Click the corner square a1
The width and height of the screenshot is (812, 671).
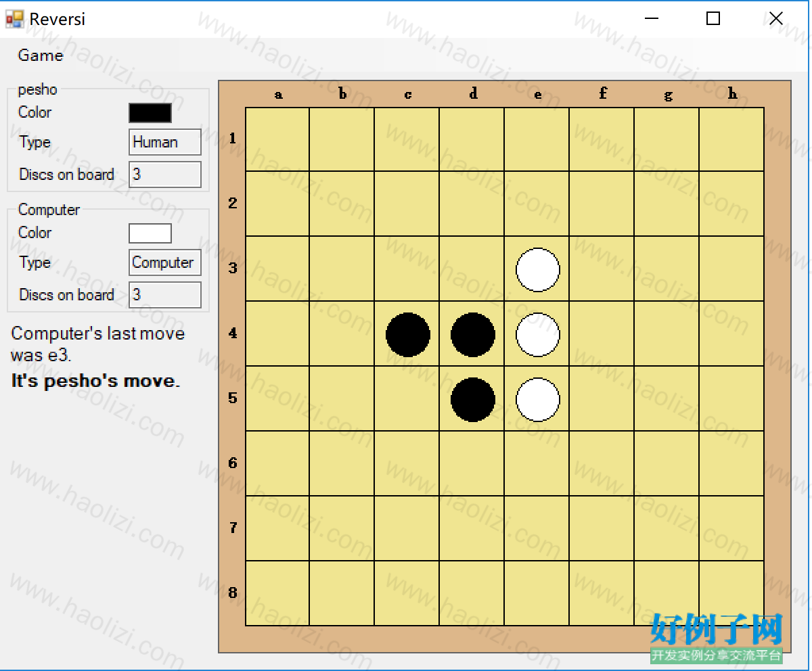click(277, 139)
